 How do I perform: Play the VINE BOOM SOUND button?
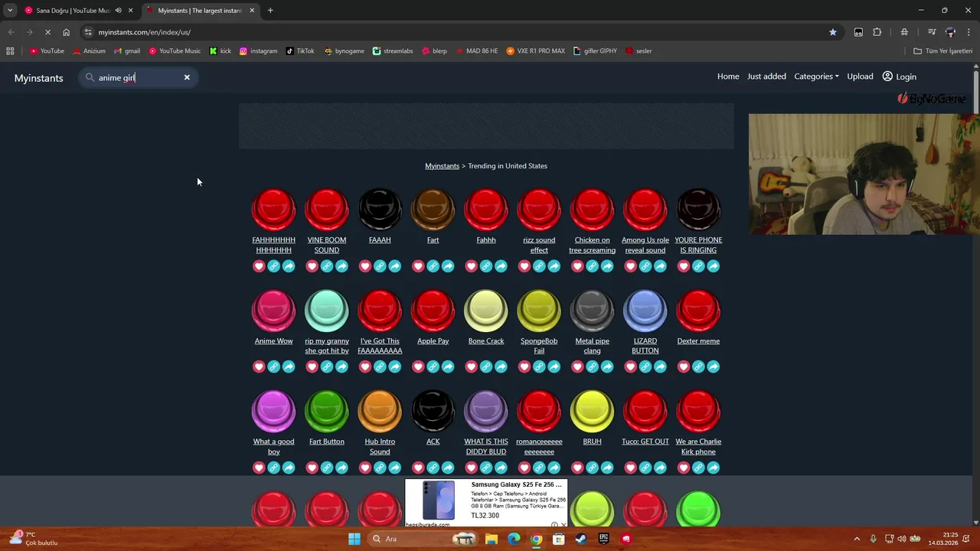pyautogui.click(x=327, y=208)
